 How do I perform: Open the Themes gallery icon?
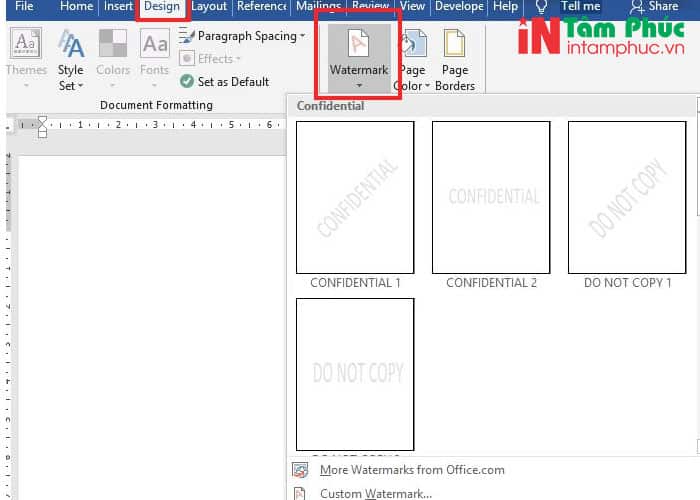tap(25, 45)
